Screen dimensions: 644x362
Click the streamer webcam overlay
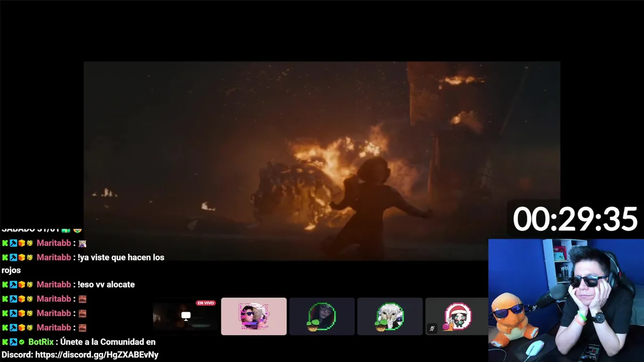566,301
